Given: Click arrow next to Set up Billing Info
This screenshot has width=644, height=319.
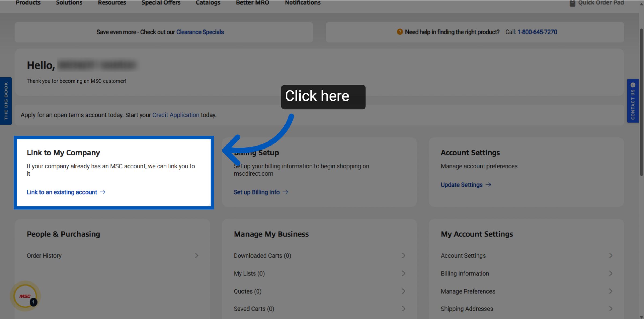Looking at the screenshot, I should point(286,192).
